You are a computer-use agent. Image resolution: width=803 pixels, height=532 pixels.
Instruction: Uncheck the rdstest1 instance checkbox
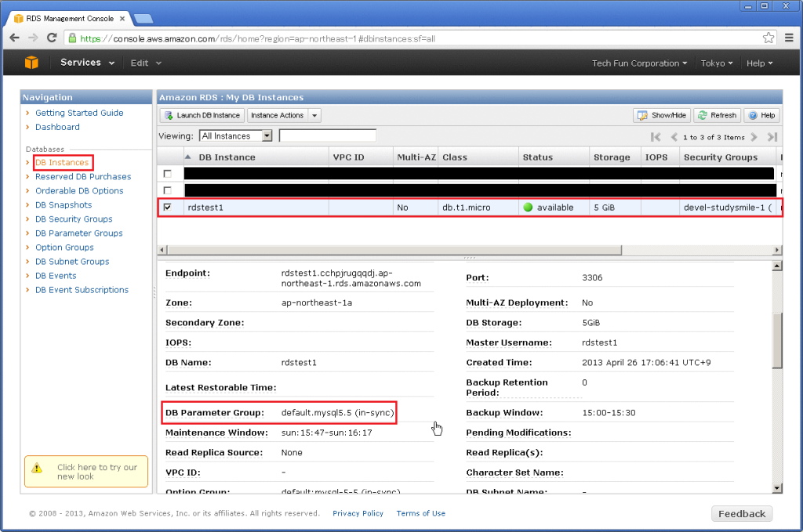point(168,207)
